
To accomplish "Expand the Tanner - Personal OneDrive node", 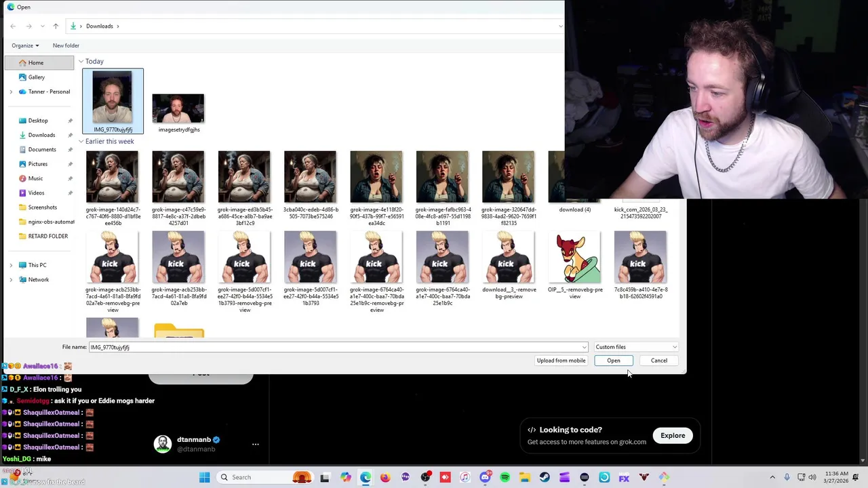I will (x=11, y=91).
